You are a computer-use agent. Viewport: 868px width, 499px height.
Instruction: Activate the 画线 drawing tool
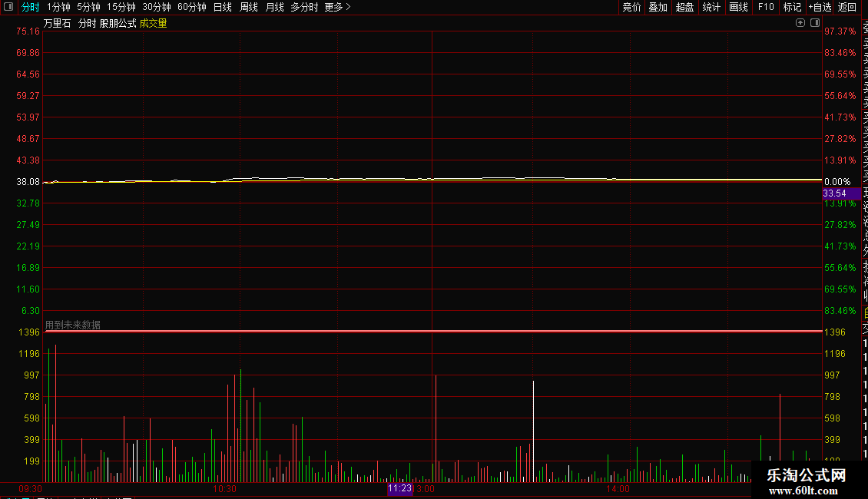[x=738, y=7]
